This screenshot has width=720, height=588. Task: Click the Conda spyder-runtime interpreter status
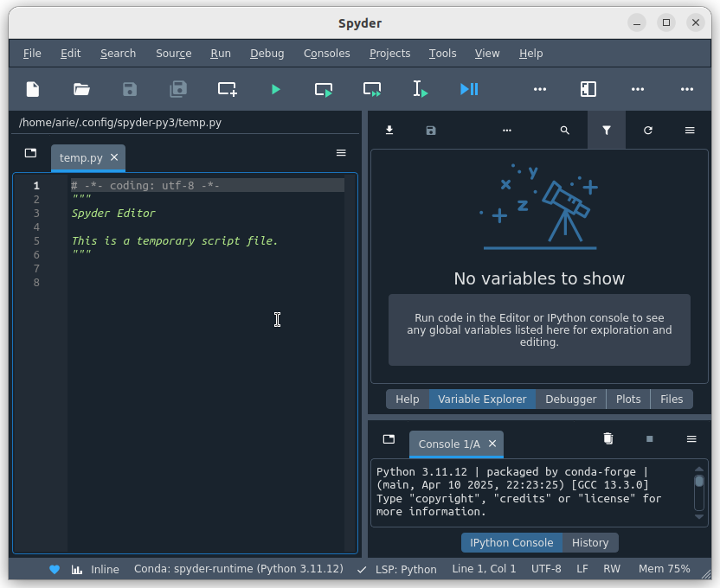pos(238,569)
